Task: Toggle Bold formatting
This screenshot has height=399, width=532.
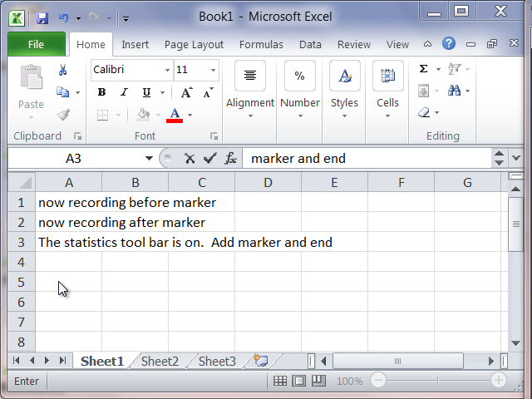Action: (101, 92)
